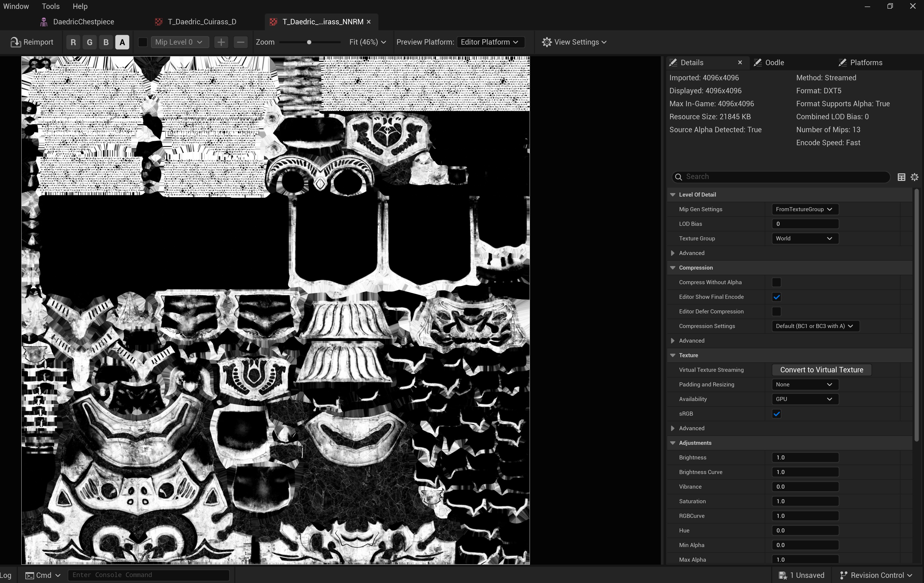
Task: Open the Window menu
Action: [x=16, y=6]
